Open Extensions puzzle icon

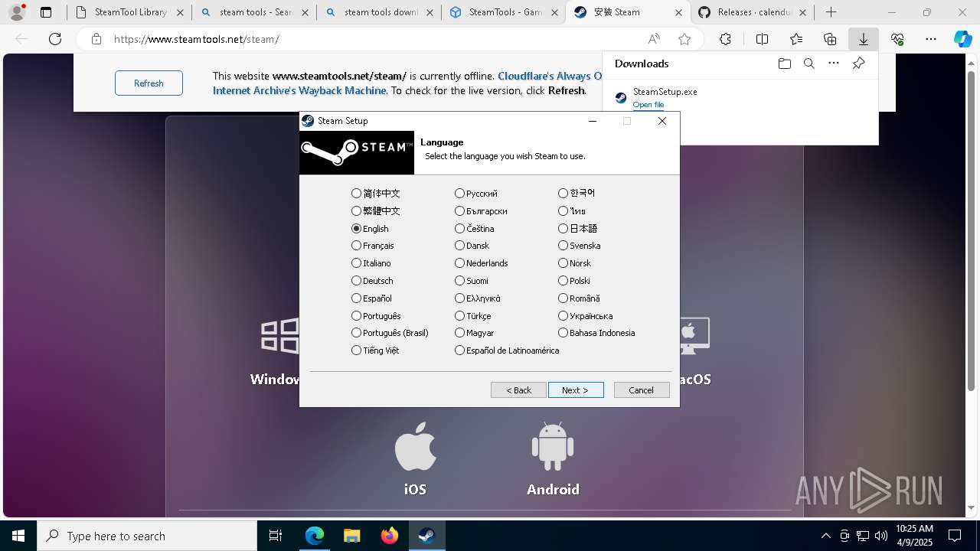click(x=725, y=39)
